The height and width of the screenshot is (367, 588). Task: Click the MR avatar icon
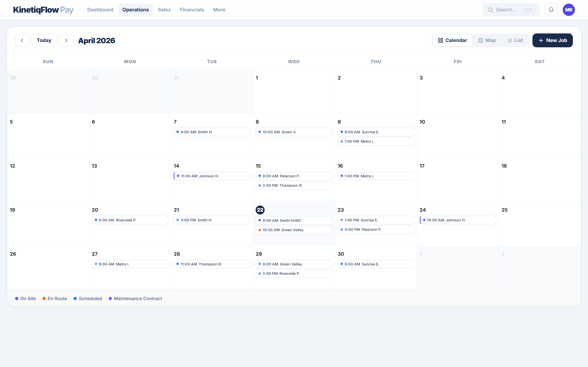pyautogui.click(x=569, y=10)
